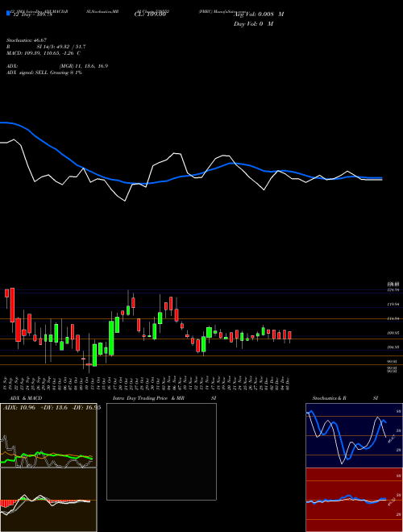Open the blue Stochastics mini chart
403x532 pixels.
[354, 435]
